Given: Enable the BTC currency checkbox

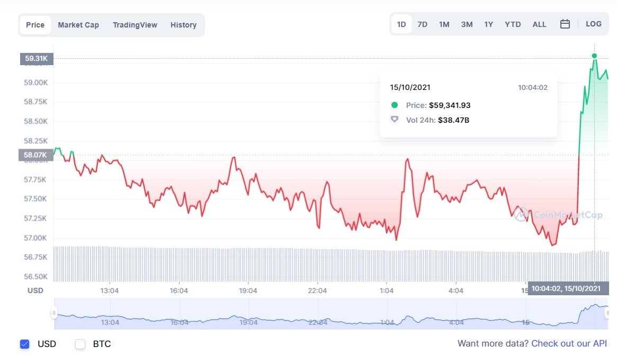Looking at the screenshot, I should point(81,344).
